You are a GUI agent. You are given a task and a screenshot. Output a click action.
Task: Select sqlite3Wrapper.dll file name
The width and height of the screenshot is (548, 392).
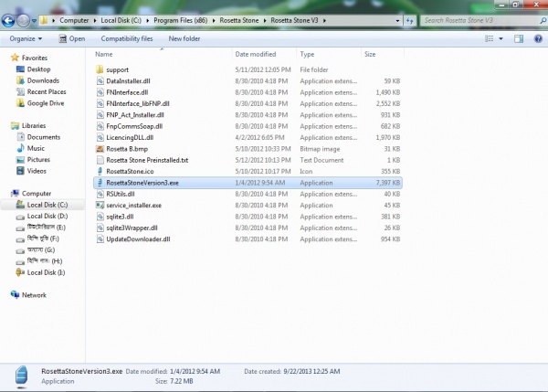click(x=132, y=228)
